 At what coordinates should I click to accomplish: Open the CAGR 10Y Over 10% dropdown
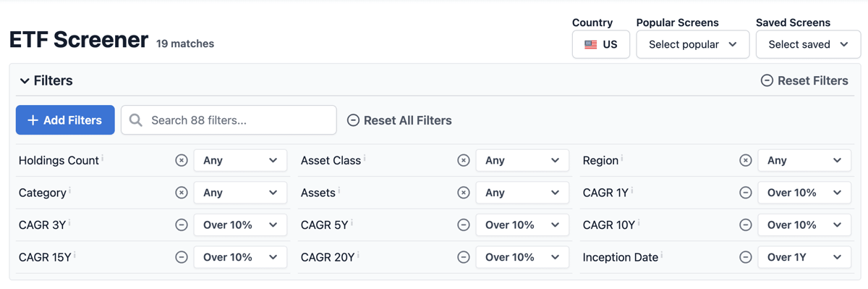[804, 225]
